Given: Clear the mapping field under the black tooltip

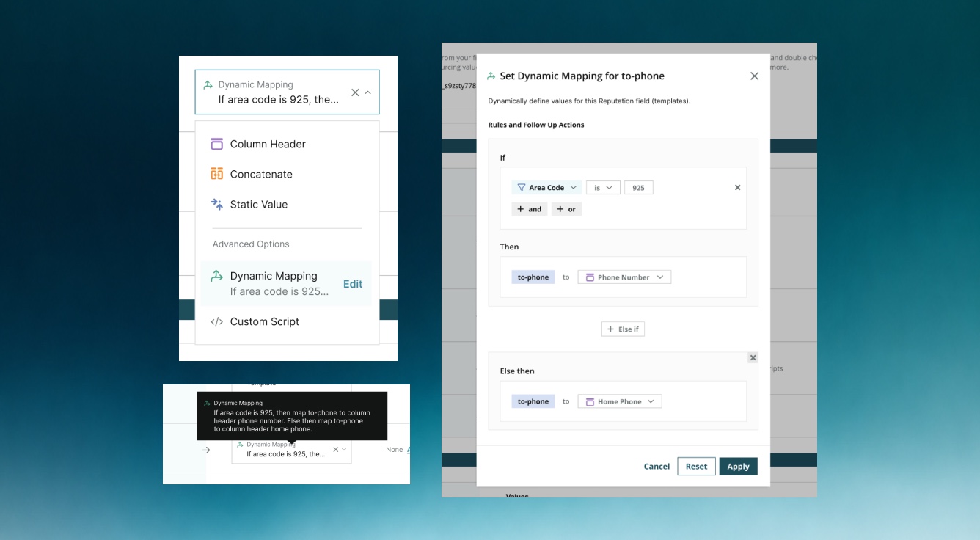Looking at the screenshot, I should pos(336,449).
